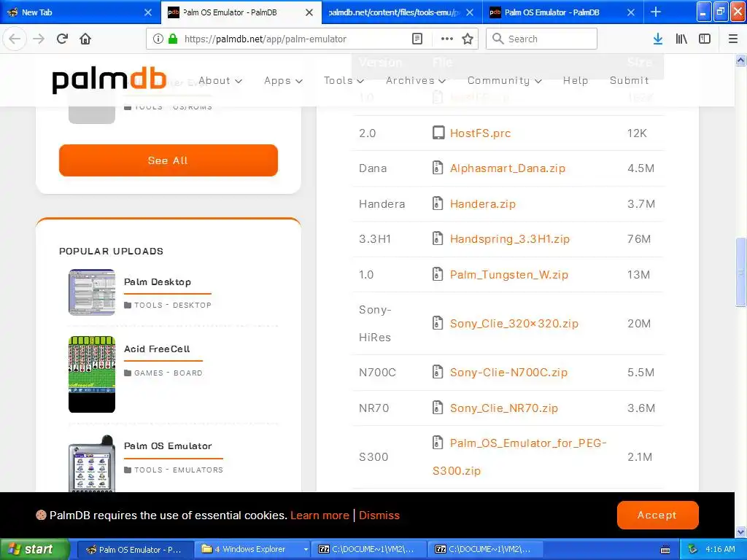Dismiss the cookie banner
The height and width of the screenshot is (560, 747).
click(x=379, y=516)
